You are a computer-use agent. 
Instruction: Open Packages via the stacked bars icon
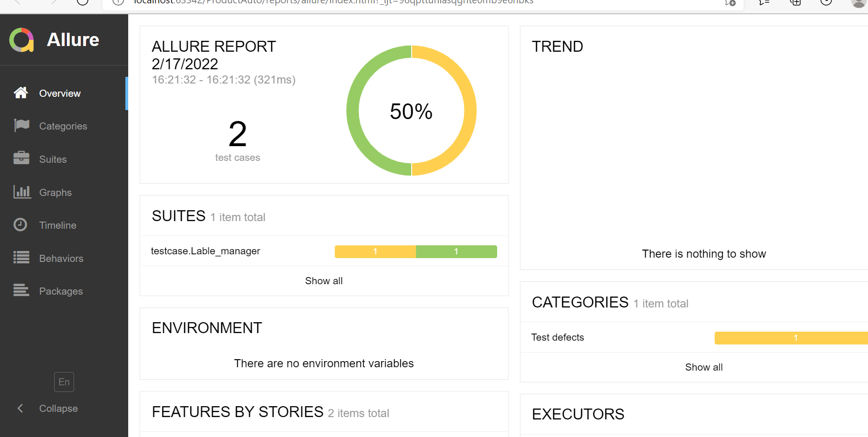pyautogui.click(x=21, y=290)
